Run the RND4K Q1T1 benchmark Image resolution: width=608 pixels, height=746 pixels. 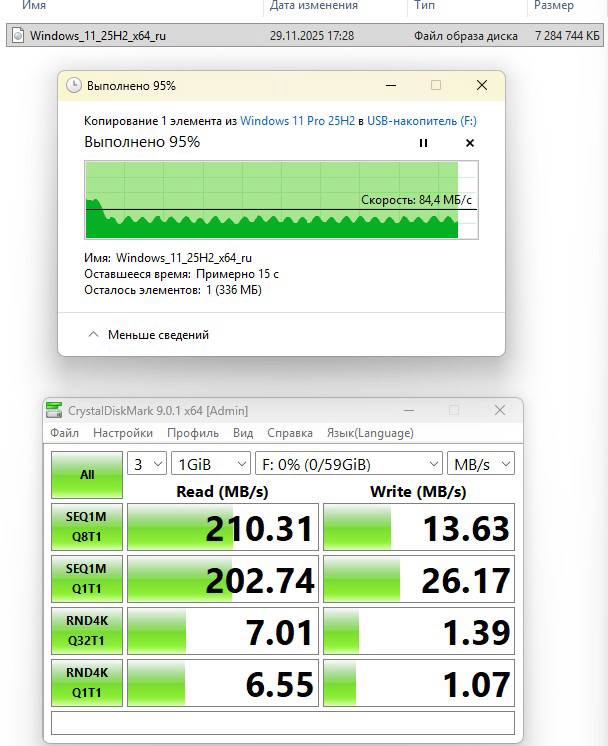tap(87, 684)
